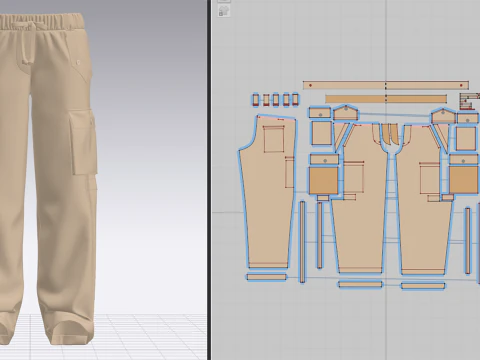
Task: Select the shorter darker strip below the waistband
Action: click(x=386, y=99)
